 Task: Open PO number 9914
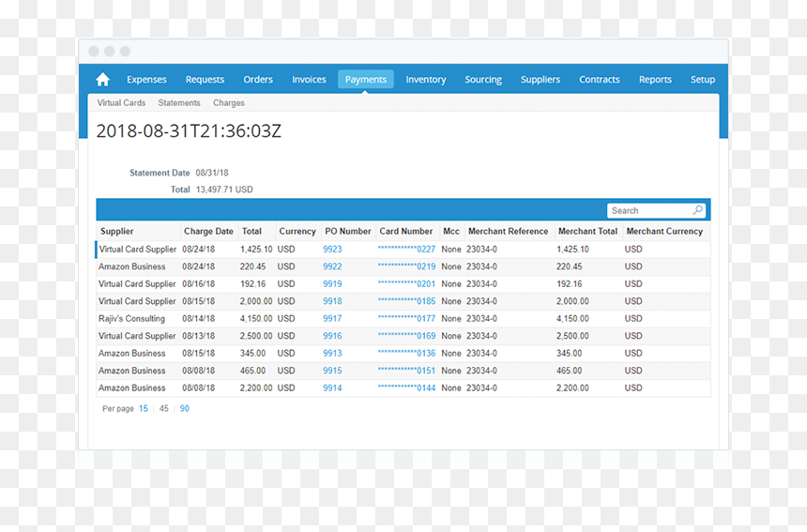tap(332, 388)
